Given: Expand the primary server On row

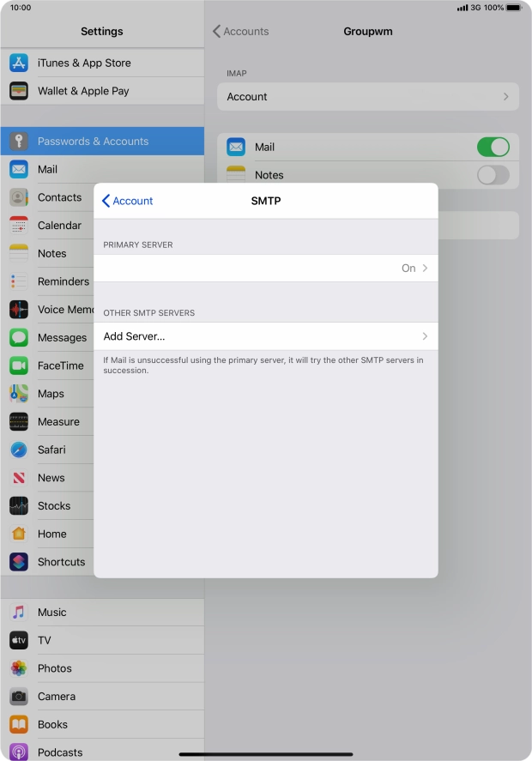Looking at the screenshot, I should [x=266, y=269].
